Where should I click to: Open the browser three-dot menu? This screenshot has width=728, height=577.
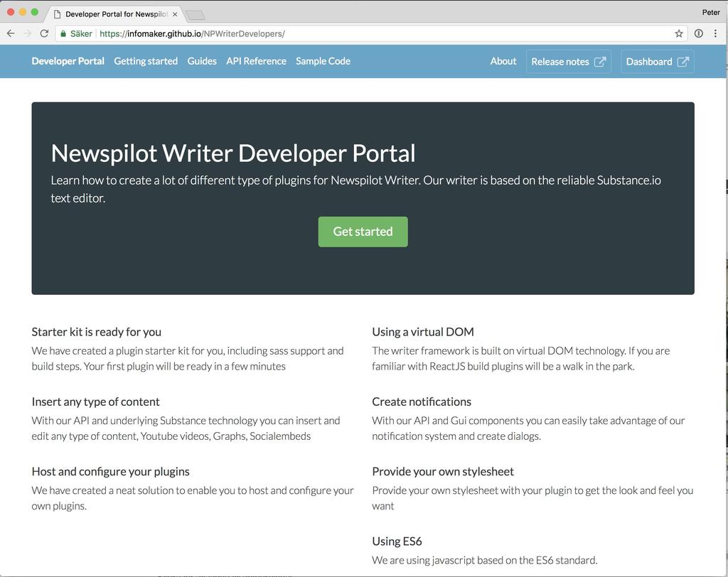(715, 33)
